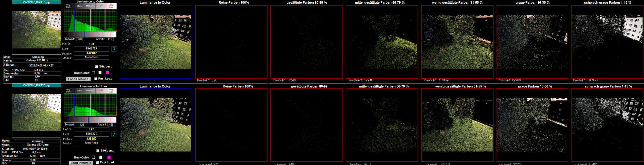Pick black BackColor swatch for picture 2
The width and height of the screenshot is (644, 165).
coord(94,157)
